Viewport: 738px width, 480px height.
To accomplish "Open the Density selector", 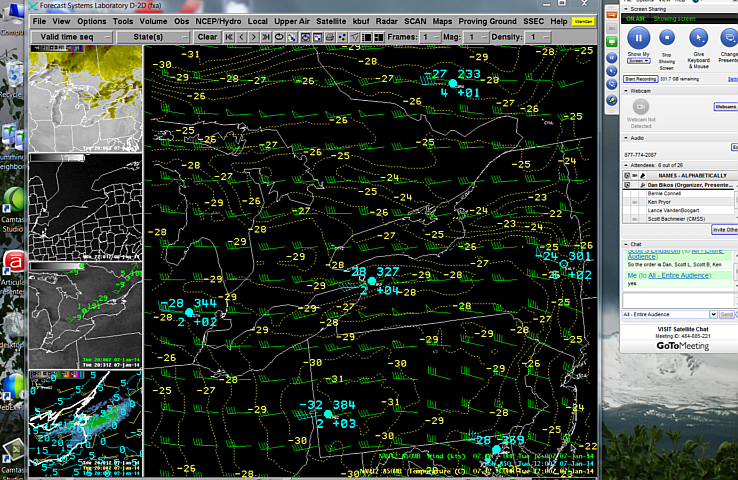I will click(539, 37).
